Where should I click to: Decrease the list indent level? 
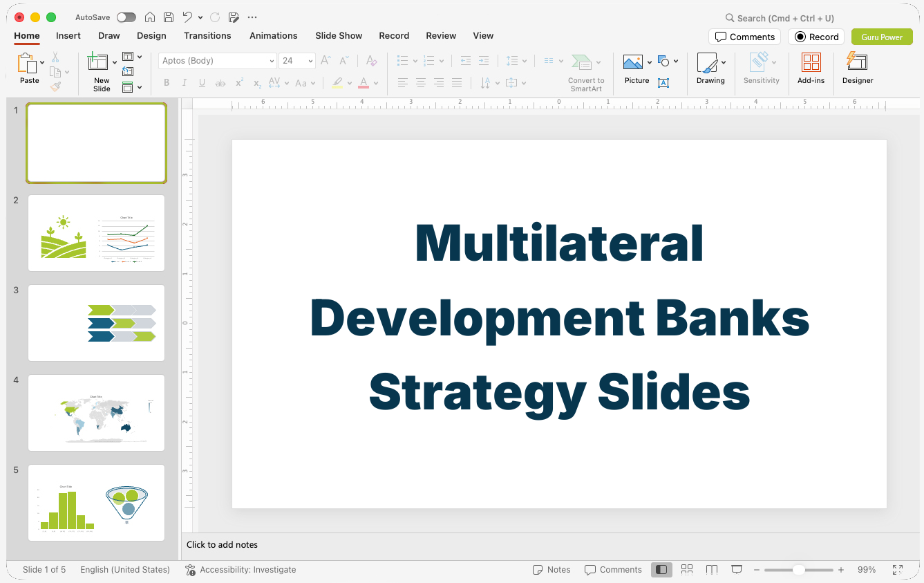(x=466, y=61)
